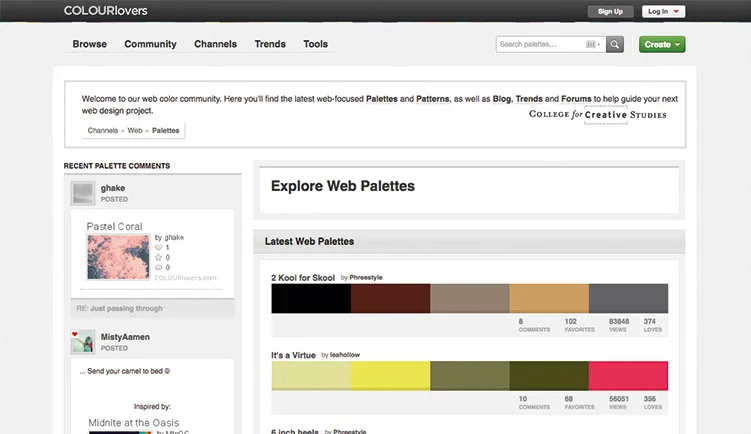Open the Tools menu
Screen dimensions: 751x434
316,44
